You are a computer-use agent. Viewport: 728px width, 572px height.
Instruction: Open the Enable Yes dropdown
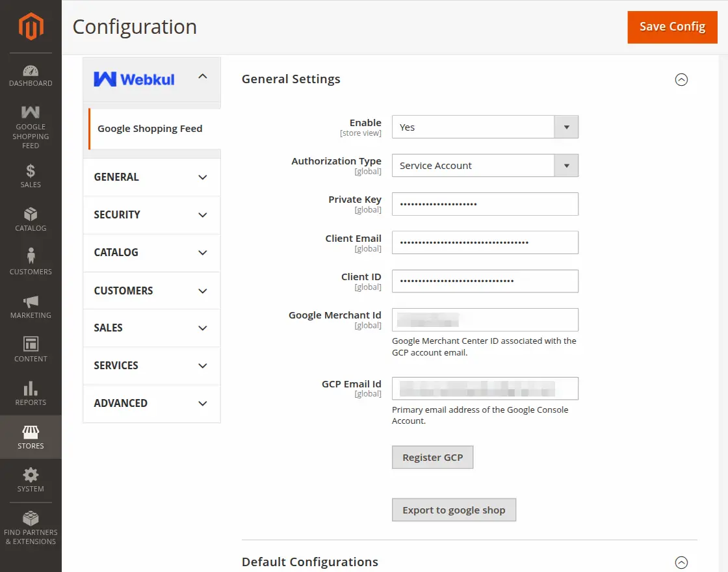click(x=485, y=127)
